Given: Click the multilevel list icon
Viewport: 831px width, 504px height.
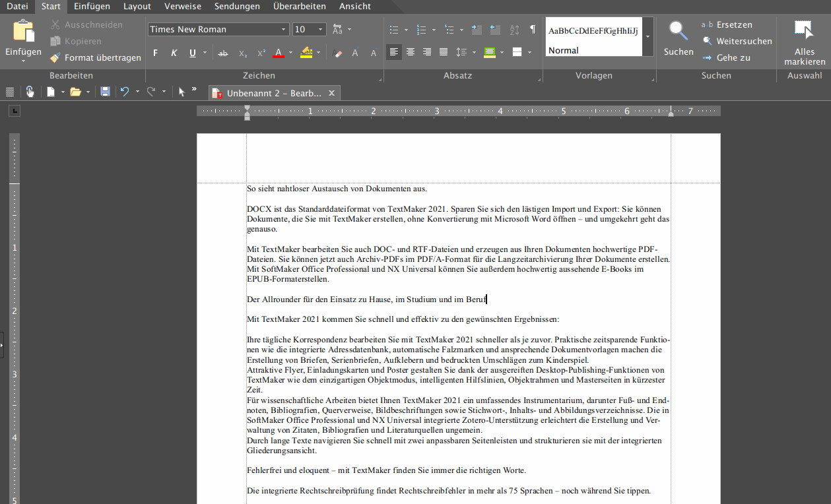Looking at the screenshot, I should pos(449,30).
